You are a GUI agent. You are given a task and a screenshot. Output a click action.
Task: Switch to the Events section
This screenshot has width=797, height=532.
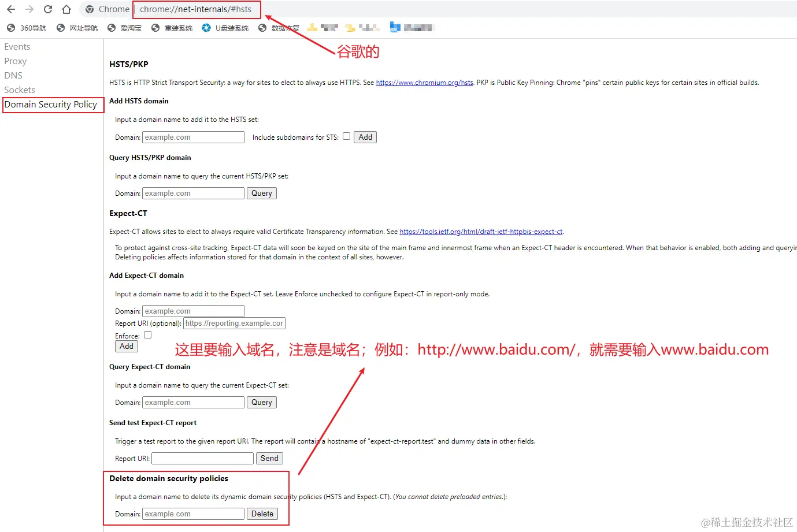pos(17,47)
